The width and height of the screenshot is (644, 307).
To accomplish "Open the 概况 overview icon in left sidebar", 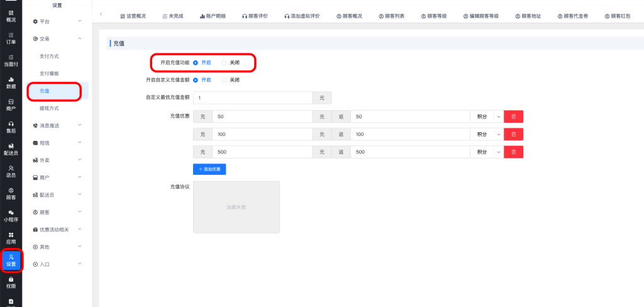I will click(11, 16).
